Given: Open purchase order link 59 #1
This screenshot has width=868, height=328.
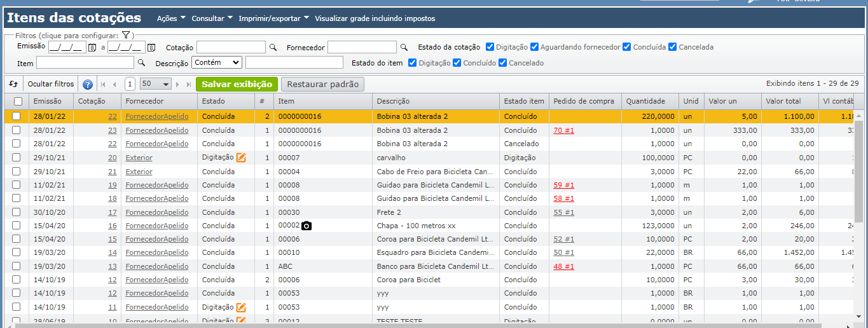Looking at the screenshot, I should tap(564, 185).
